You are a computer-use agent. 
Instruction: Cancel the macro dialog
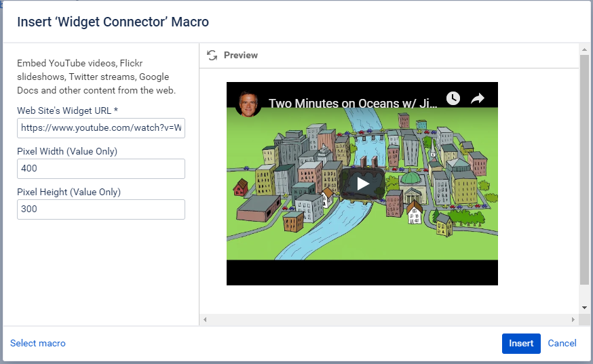pos(562,343)
